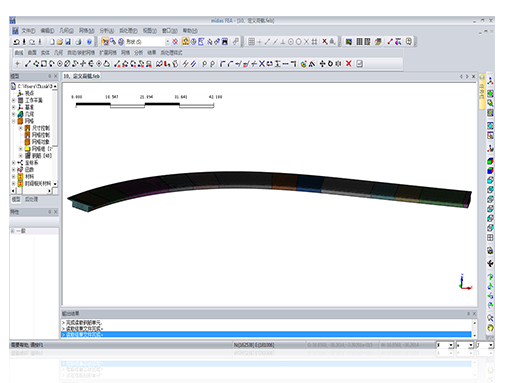
Task: Click the New file icon in the standard toolbar
Action: [x=52, y=42]
